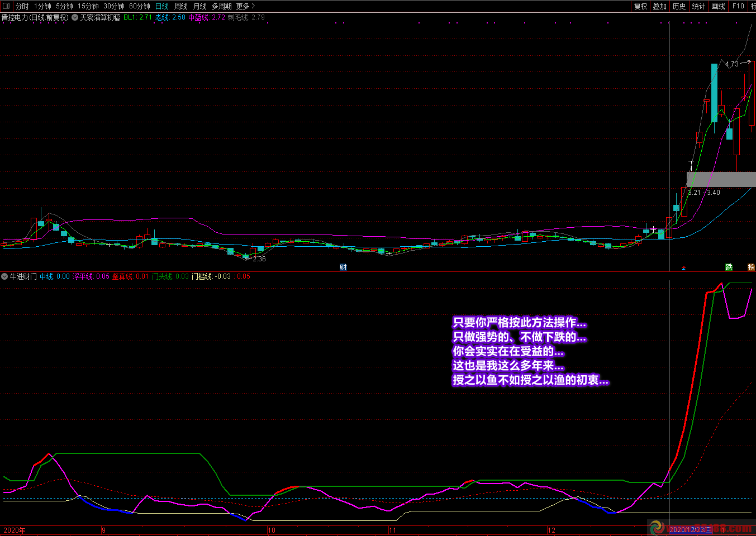Click the 财 marker icon on chart
This screenshot has height=536, width=756.
pyautogui.click(x=343, y=267)
